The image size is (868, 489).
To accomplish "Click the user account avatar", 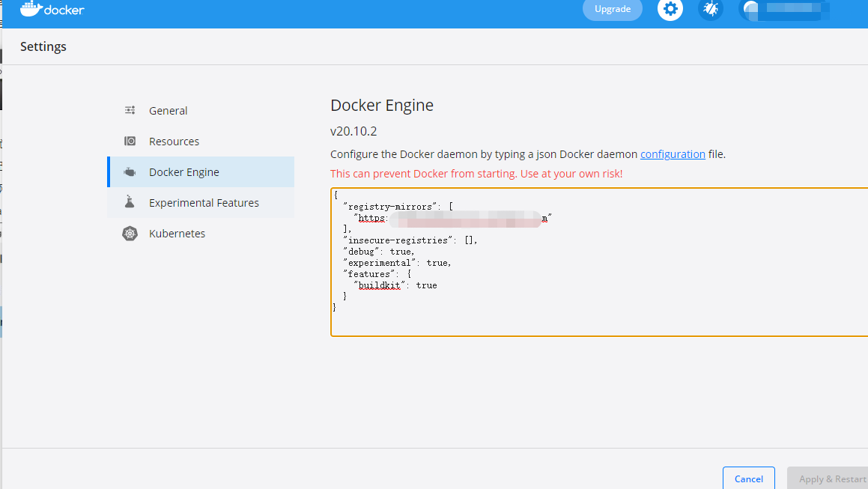I will point(751,9).
